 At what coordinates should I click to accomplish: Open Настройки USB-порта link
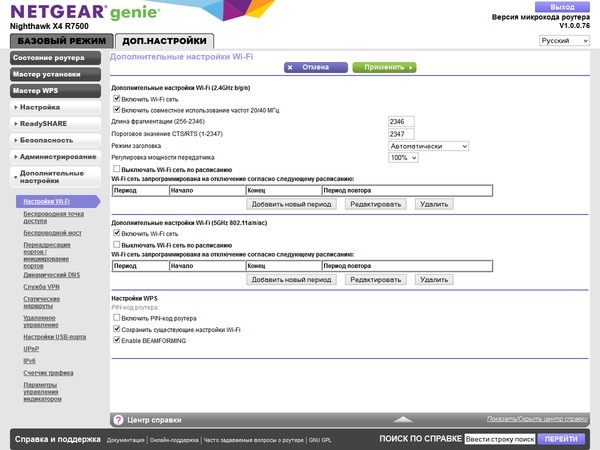(54, 337)
